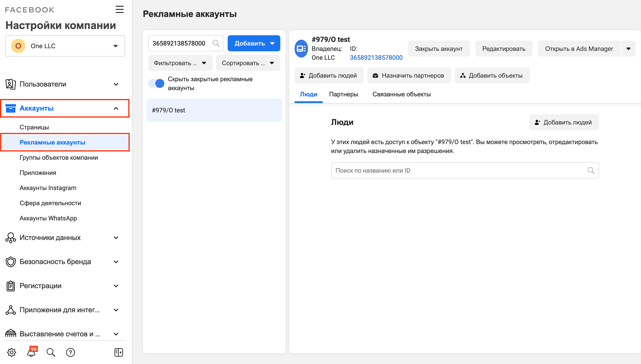Image resolution: width=641 pixels, height=364 pixels.
Task: Switch to the Люди tab
Action: pos(308,94)
